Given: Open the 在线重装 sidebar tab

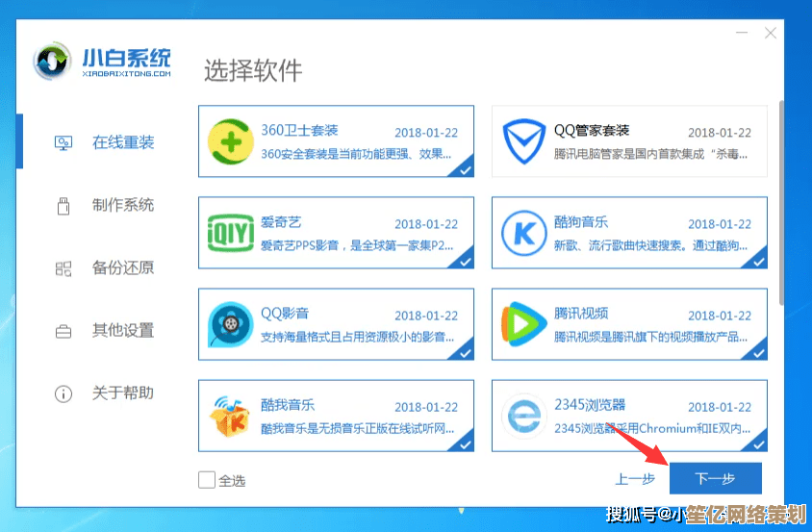Looking at the screenshot, I should (104, 142).
